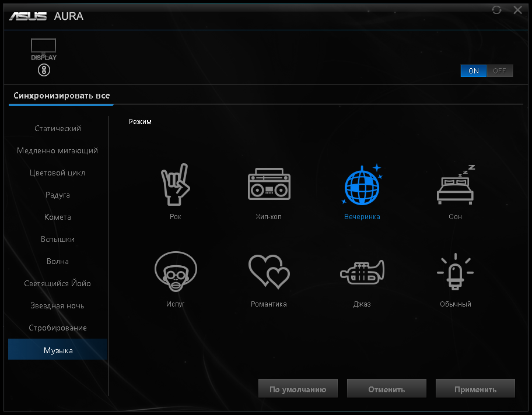Click the Вечеринка label text

(x=362, y=217)
